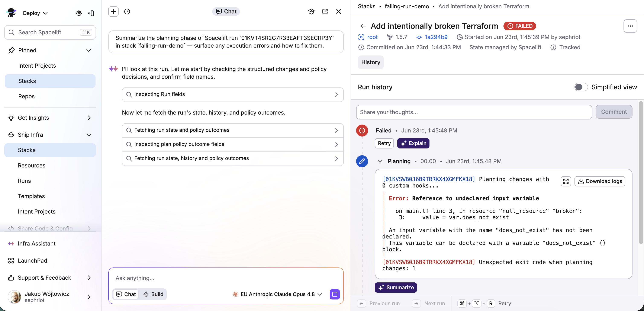Click the blue Planning pencil icon
Viewport: 644px width, 311px height.
click(362, 161)
